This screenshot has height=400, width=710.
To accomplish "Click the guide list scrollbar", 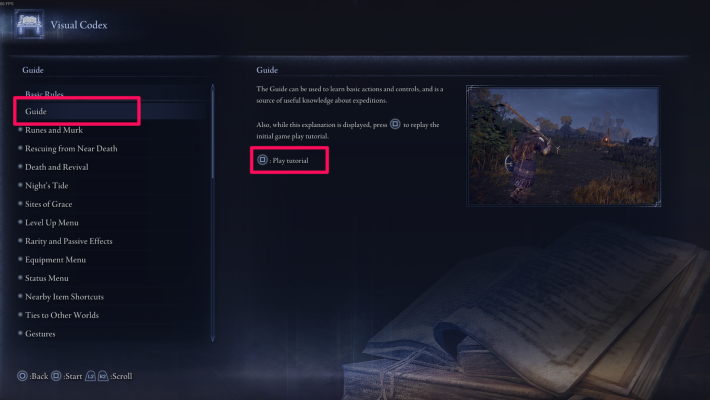I will pos(212,212).
